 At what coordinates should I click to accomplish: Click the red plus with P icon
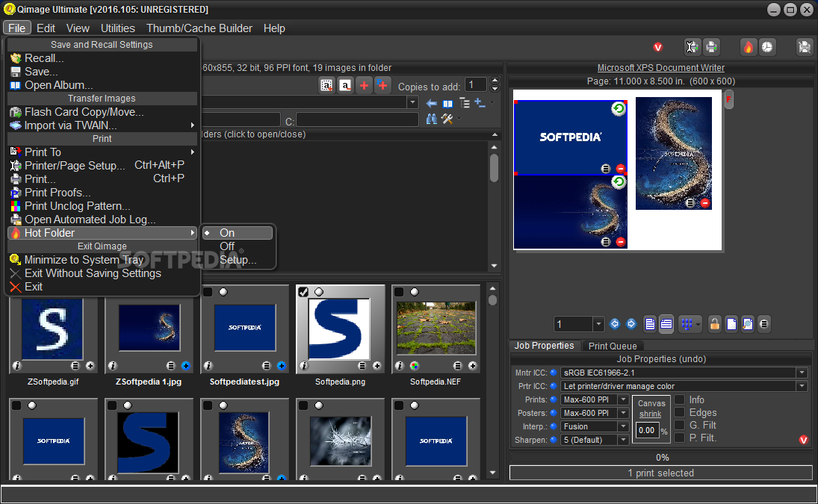382,85
